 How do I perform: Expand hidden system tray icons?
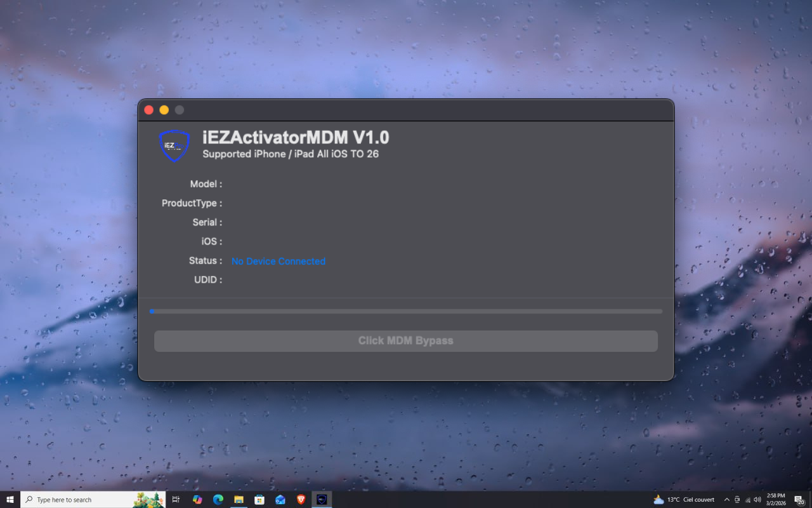[x=728, y=500]
